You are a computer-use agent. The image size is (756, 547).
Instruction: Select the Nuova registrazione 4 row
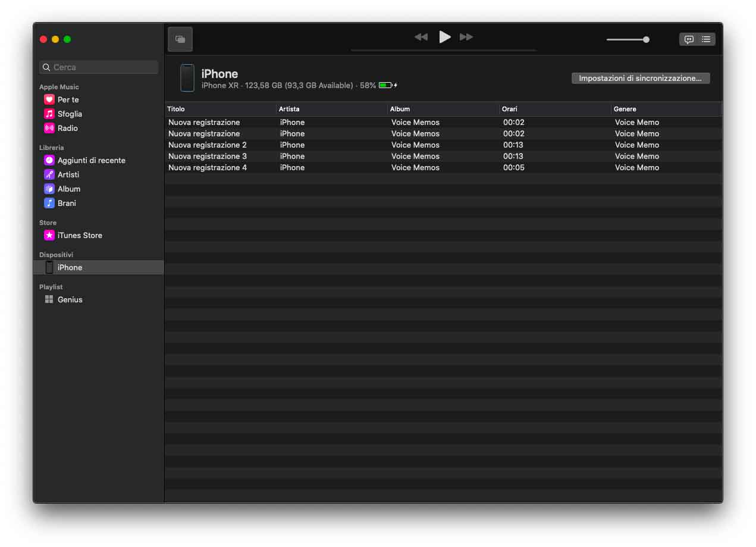443,167
